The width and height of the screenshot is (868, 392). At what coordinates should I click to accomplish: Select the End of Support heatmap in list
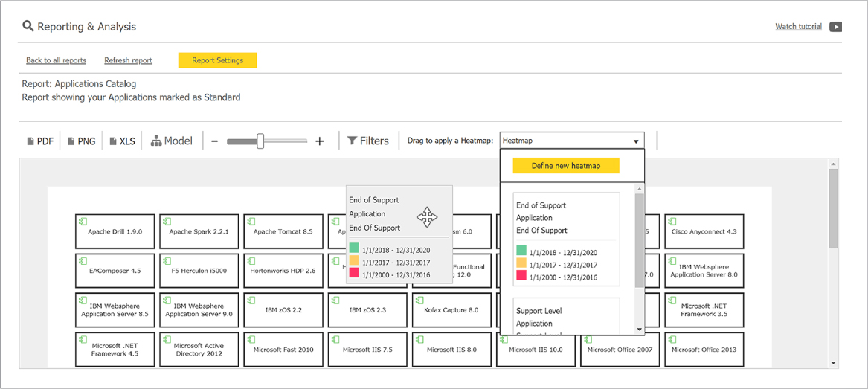coord(566,240)
